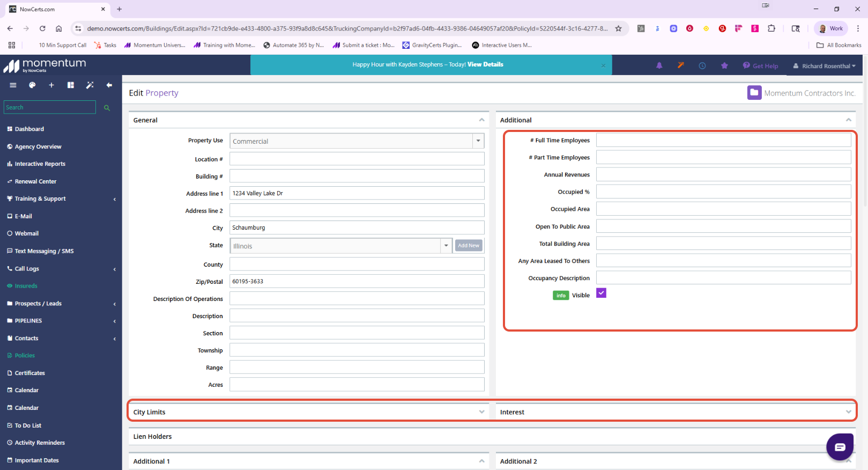Collapse the Additional section

click(x=848, y=120)
